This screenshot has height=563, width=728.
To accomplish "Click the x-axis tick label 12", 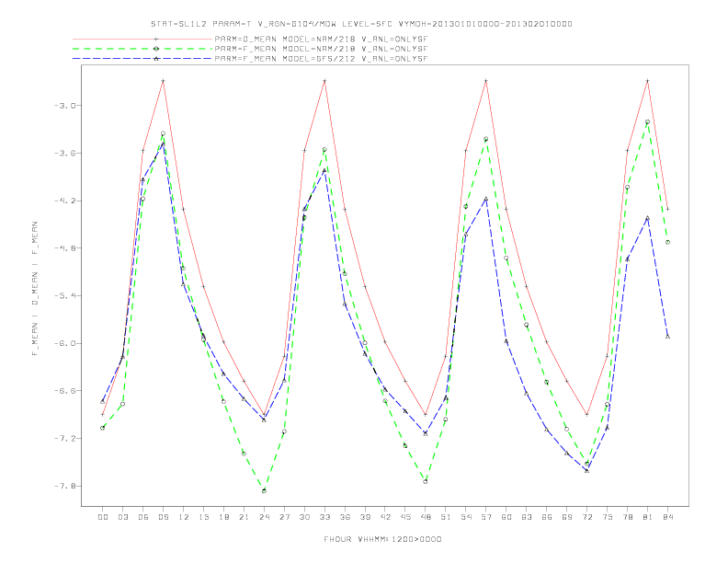I will pos(184,517).
